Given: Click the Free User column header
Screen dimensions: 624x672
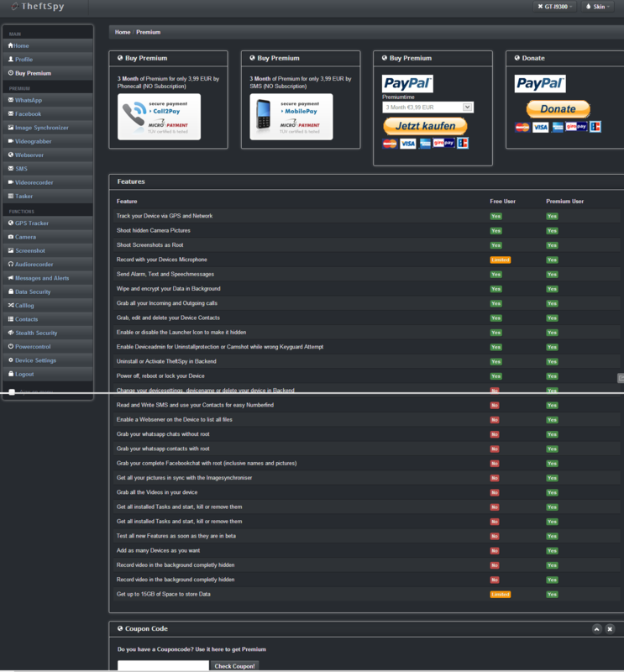Looking at the screenshot, I should tap(503, 201).
